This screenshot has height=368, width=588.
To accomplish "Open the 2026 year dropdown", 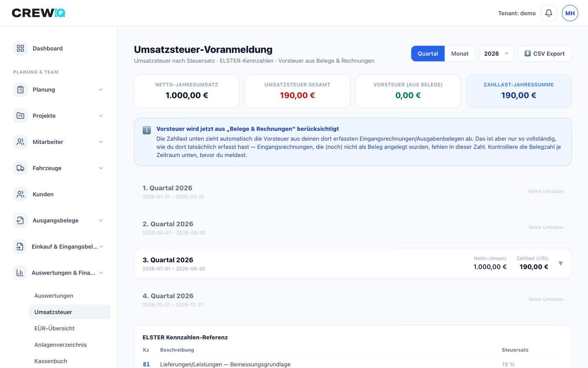I will pyautogui.click(x=496, y=53).
